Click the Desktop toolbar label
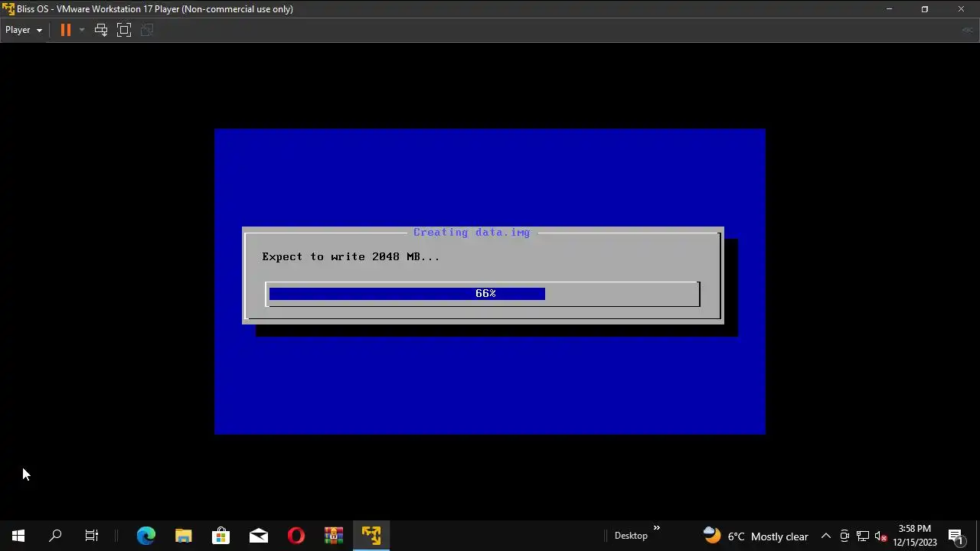 pyautogui.click(x=631, y=536)
